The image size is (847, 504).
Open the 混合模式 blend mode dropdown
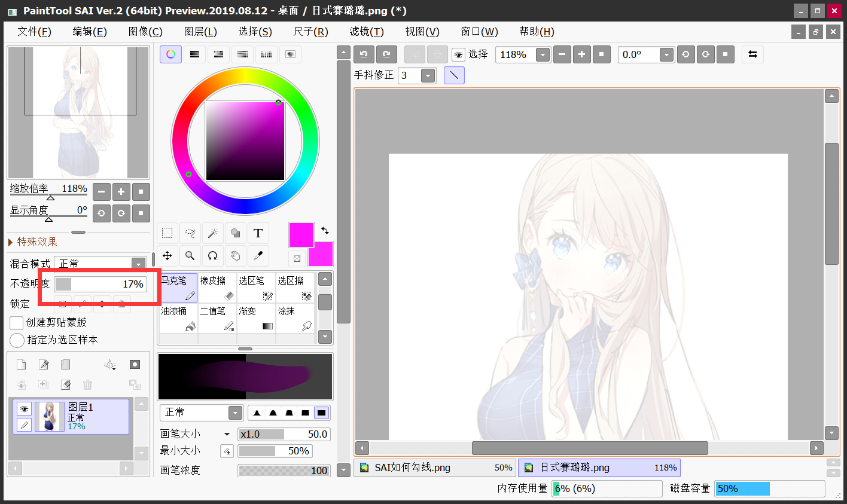139,264
